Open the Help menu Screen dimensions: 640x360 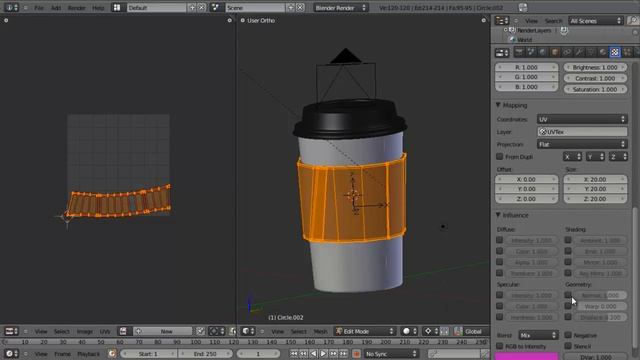click(98, 8)
